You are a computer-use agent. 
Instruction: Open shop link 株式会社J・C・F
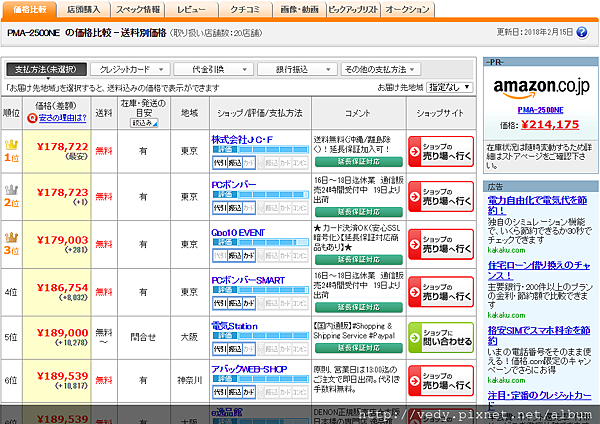[242, 140]
